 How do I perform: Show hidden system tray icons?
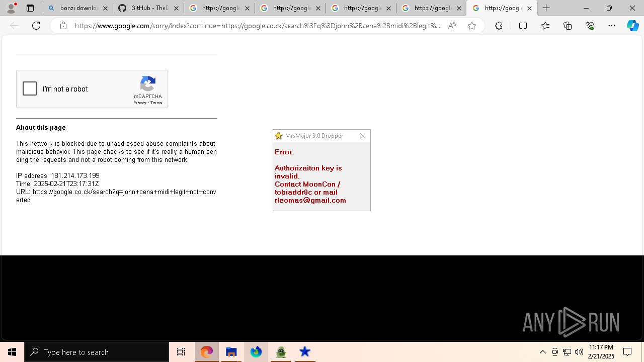[543, 352]
